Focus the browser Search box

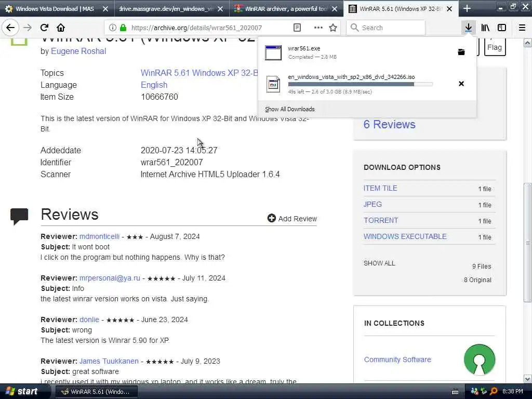(386, 28)
